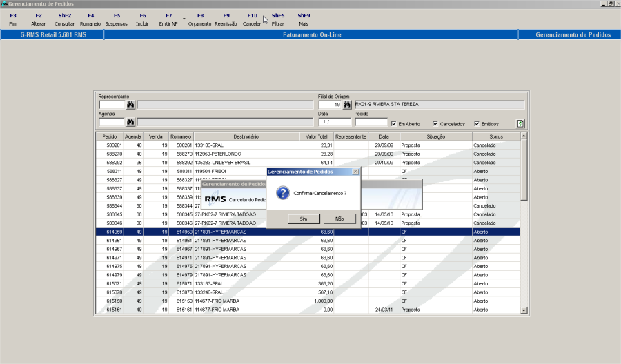This screenshot has height=364, width=621.
Task: Select order row 614961 HYPERMARCAS
Action: click(x=308, y=241)
